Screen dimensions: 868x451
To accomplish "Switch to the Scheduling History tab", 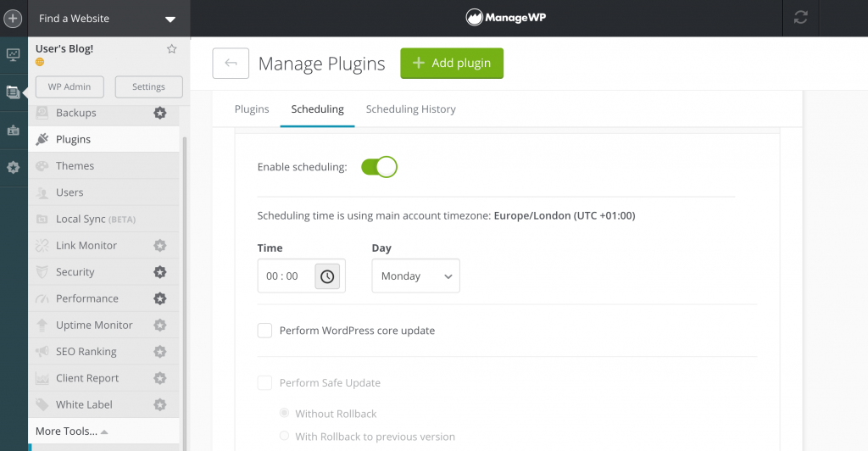I will [x=410, y=109].
